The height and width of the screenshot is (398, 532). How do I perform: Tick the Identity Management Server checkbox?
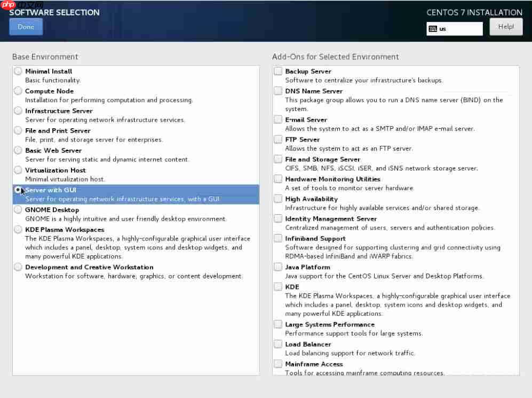278,218
